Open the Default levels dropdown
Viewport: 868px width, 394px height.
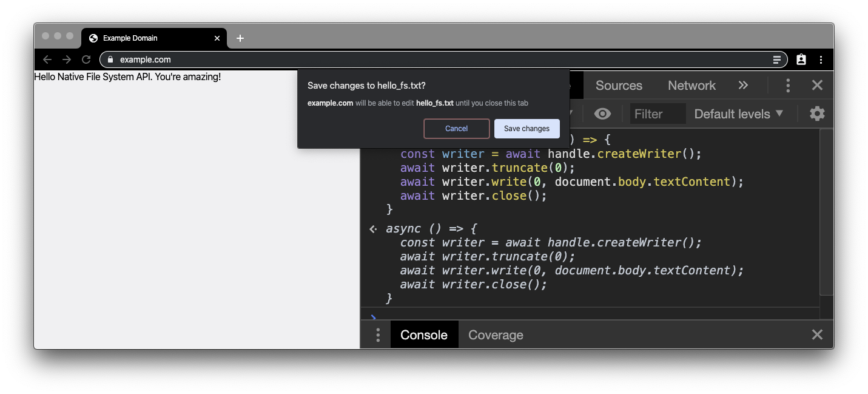pos(738,114)
